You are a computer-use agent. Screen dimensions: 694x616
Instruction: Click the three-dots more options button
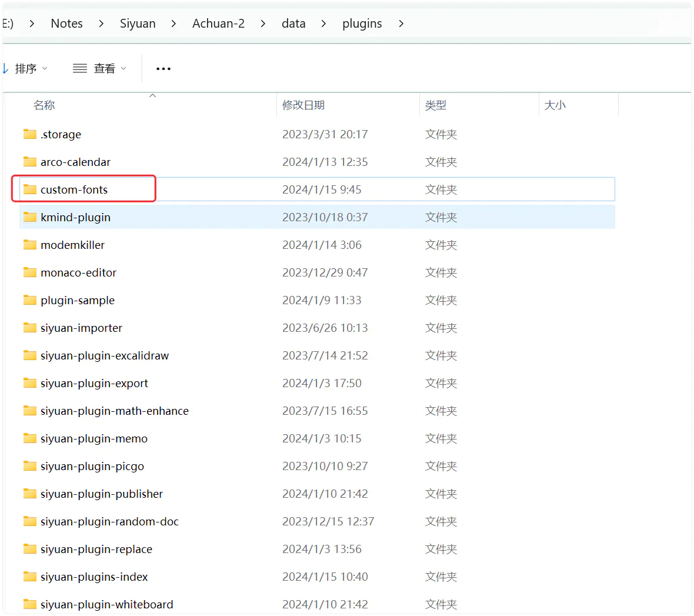[x=163, y=69]
